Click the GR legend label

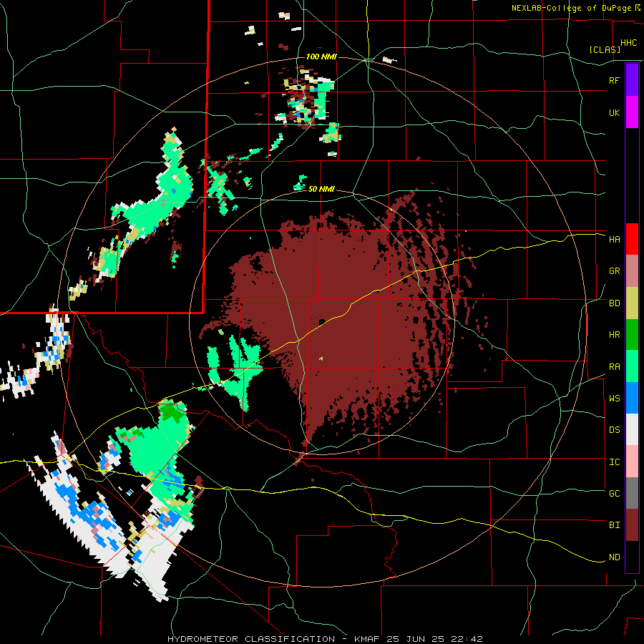(x=614, y=271)
